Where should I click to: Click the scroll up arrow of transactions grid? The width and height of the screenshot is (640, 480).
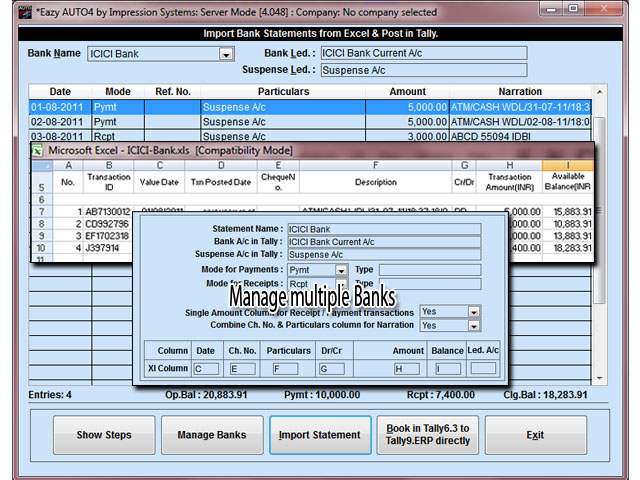tap(599, 92)
